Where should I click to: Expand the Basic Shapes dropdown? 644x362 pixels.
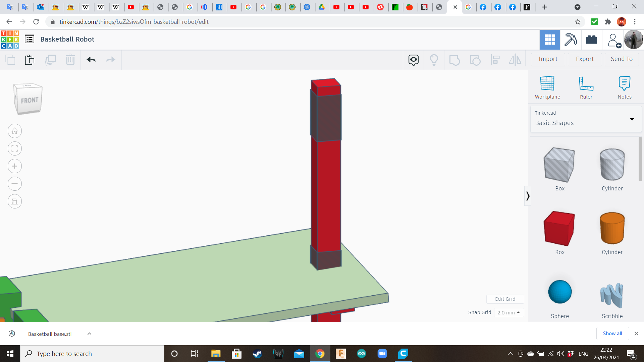[632, 119]
